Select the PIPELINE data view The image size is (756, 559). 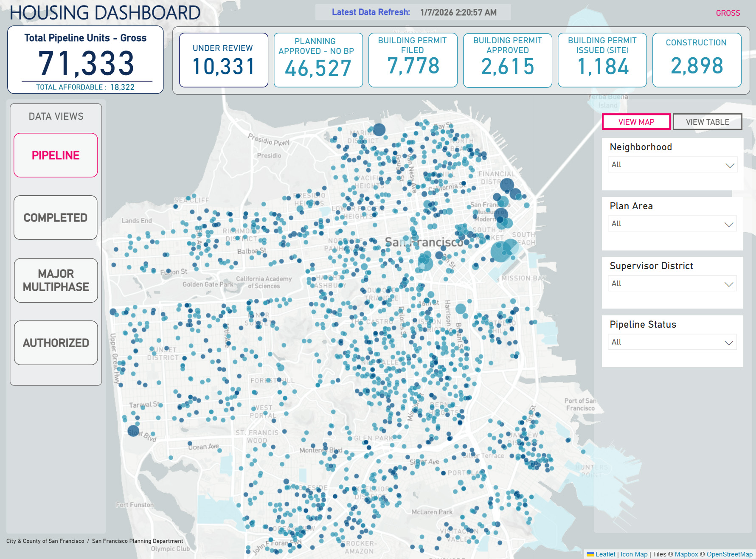56,155
